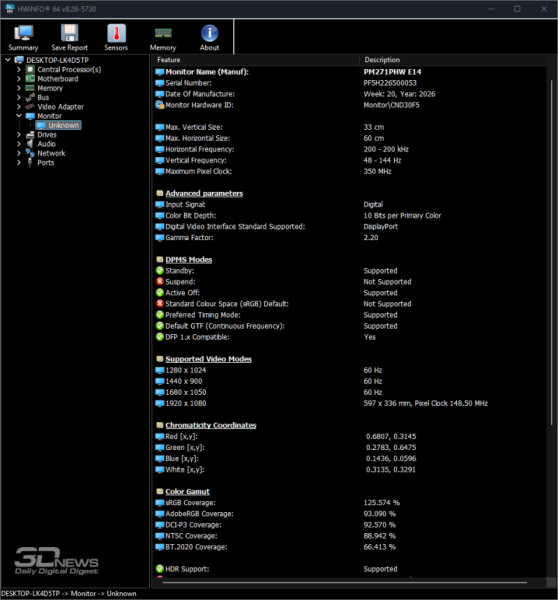Image resolution: width=558 pixels, height=600 pixels.
Task: Select the Color Bit Depth row
Action: click(350, 215)
